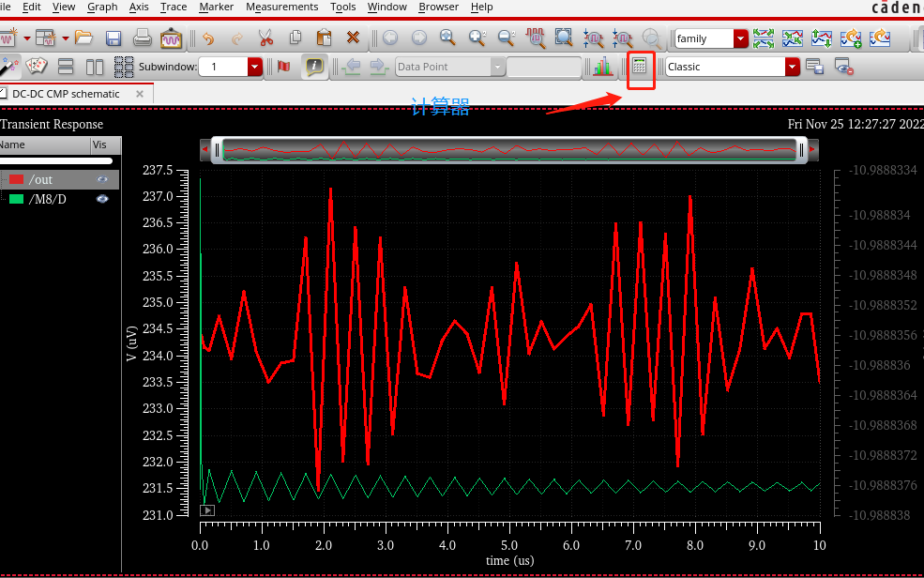This screenshot has height=578, width=924.
Task: Click the Undo arrow icon
Action: pos(208,38)
